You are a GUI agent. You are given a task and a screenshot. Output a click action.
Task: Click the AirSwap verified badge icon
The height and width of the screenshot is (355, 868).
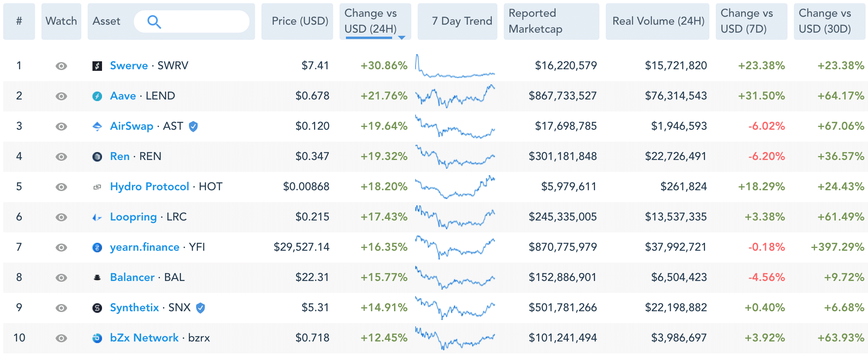tap(193, 126)
